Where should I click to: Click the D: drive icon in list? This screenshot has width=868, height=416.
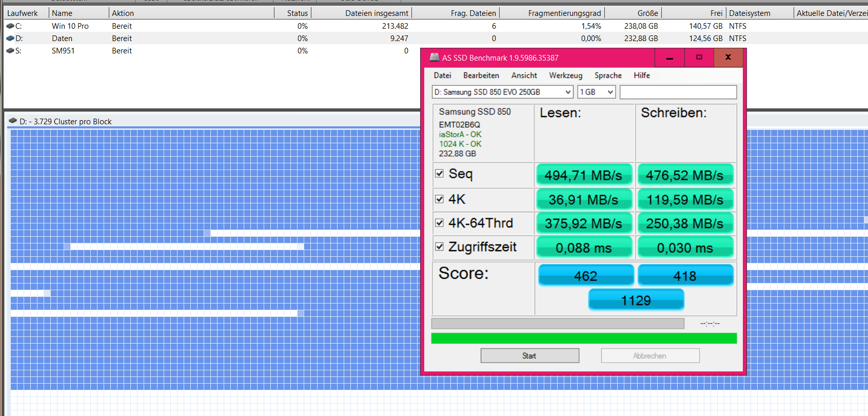10,38
